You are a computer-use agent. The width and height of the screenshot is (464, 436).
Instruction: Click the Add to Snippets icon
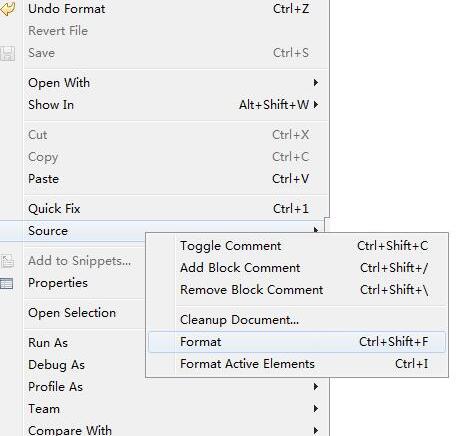[x=7, y=261]
